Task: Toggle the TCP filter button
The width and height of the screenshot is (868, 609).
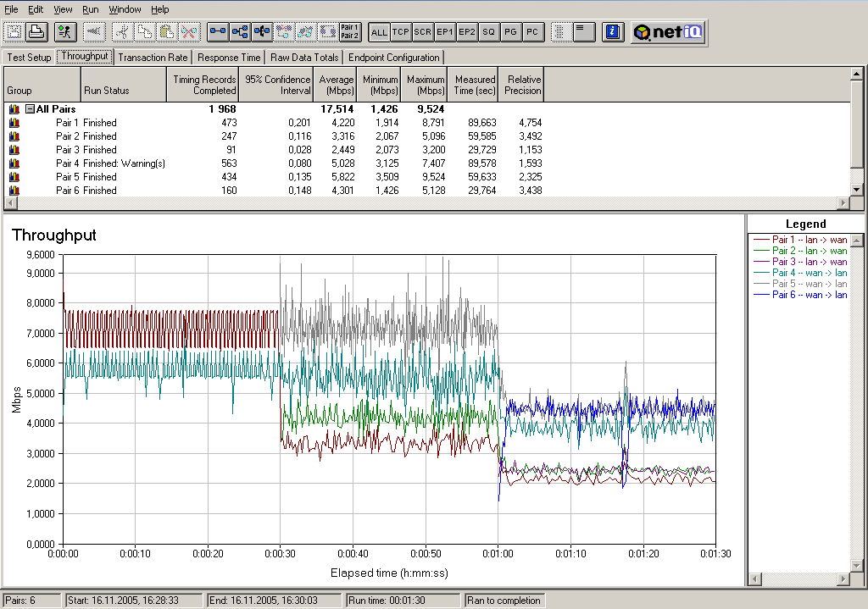Action: [401, 32]
